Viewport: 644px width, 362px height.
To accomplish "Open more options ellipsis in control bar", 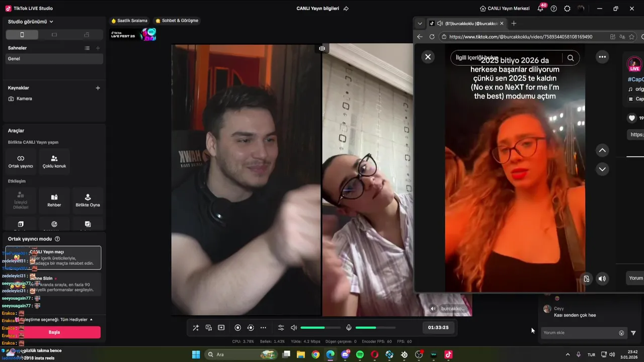I will 263,328.
